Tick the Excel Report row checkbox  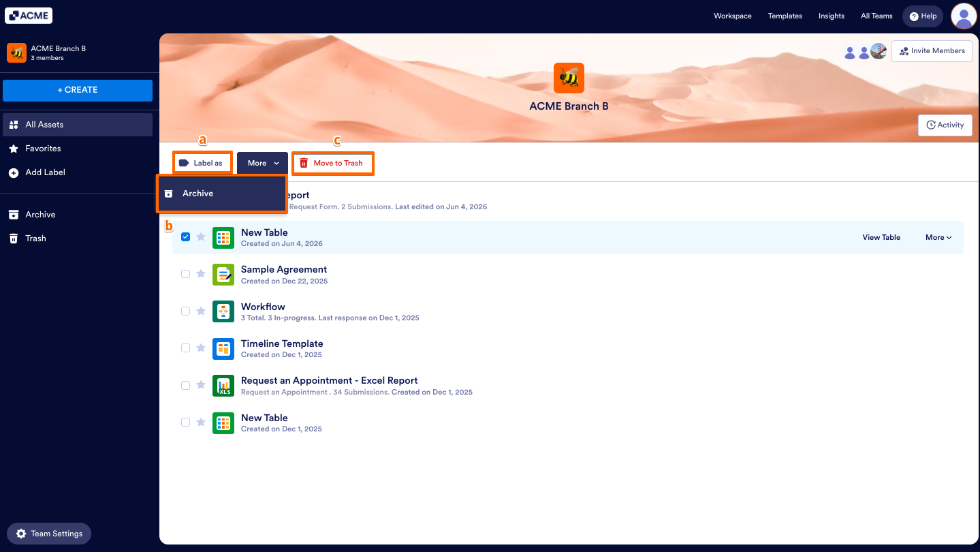point(185,385)
